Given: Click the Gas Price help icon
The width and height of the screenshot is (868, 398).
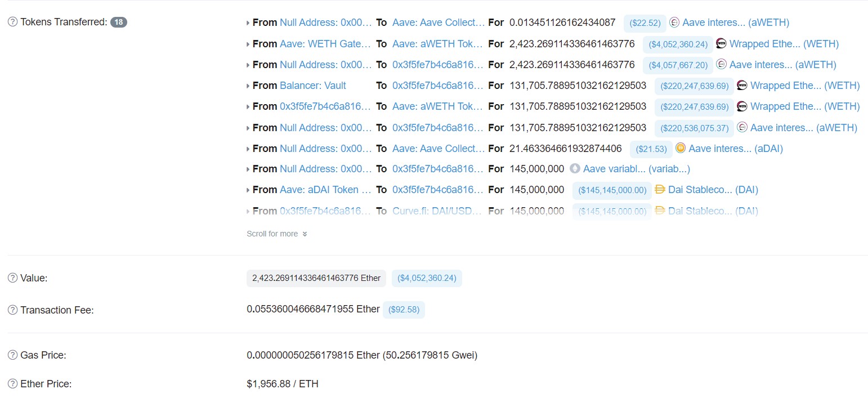Looking at the screenshot, I should (x=12, y=355).
